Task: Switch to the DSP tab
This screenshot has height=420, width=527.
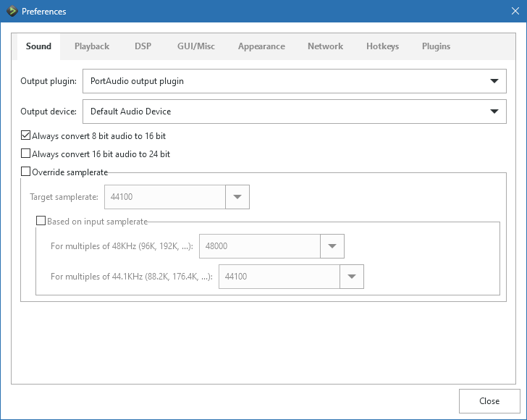Action: [x=143, y=46]
